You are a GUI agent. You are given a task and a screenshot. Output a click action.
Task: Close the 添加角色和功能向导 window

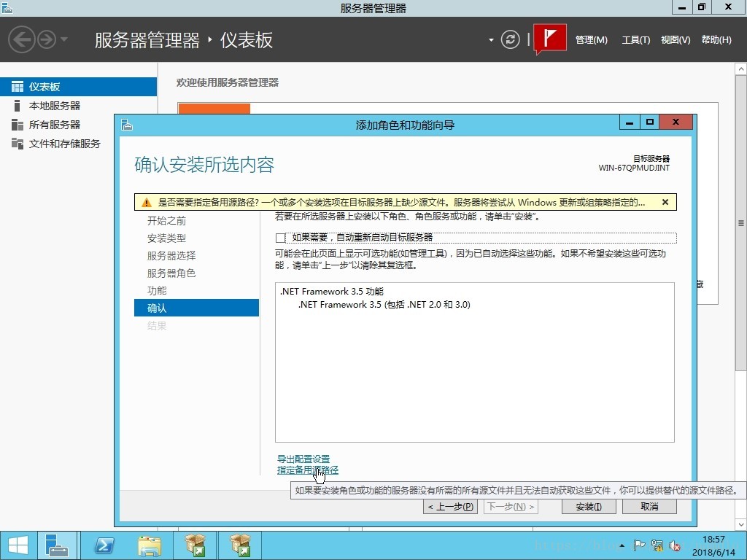pos(676,122)
